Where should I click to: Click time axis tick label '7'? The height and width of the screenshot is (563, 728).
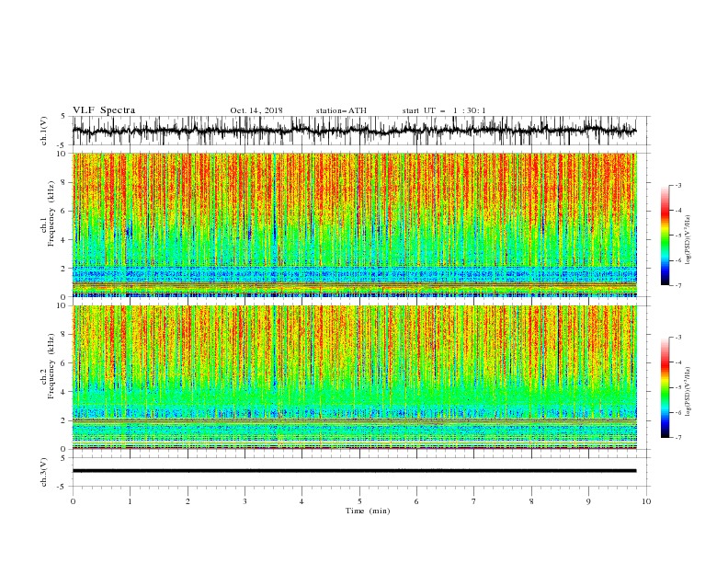(x=474, y=501)
